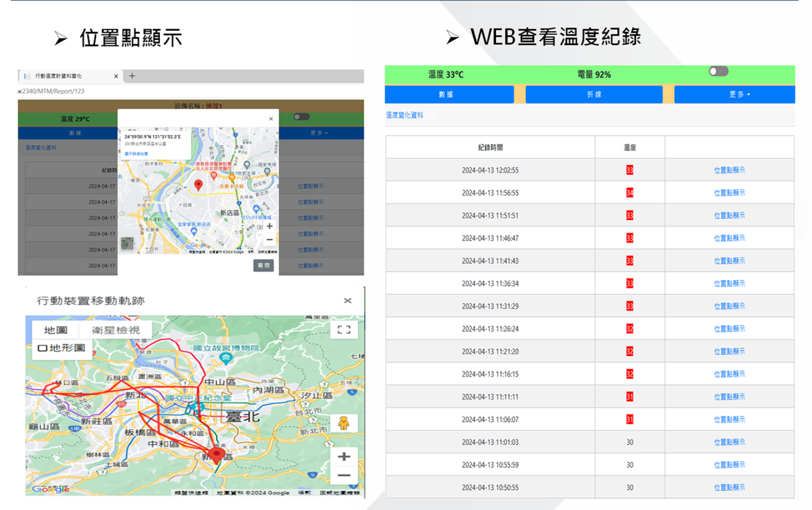Enable the 地形圖 terrain checkbox

point(42,348)
